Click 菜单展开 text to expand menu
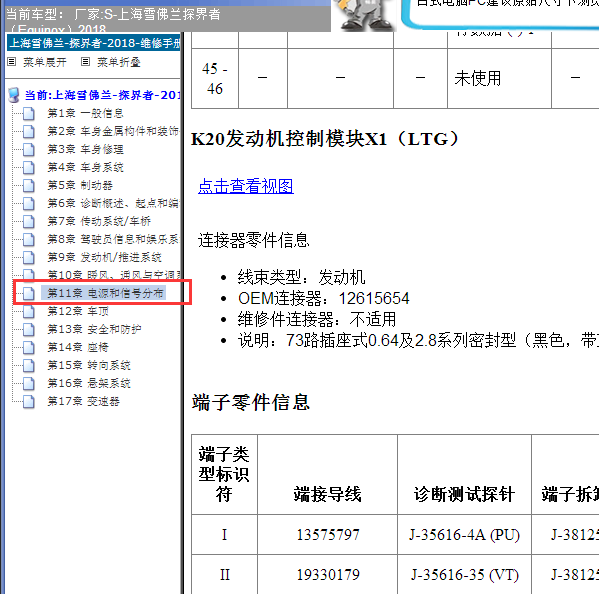Image resolution: width=599 pixels, height=594 pixels. (45, 62)
